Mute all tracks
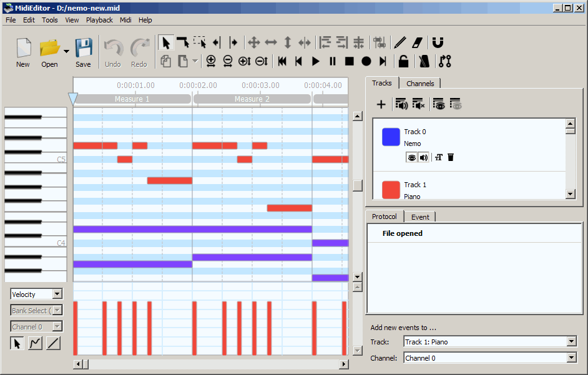The width and height of the screenshot is (588, 375). [x=418, y=104]
